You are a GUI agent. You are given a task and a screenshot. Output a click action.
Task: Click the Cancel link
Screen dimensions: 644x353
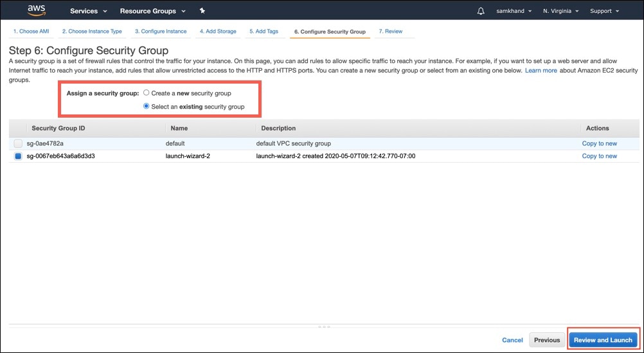[512, 340]
